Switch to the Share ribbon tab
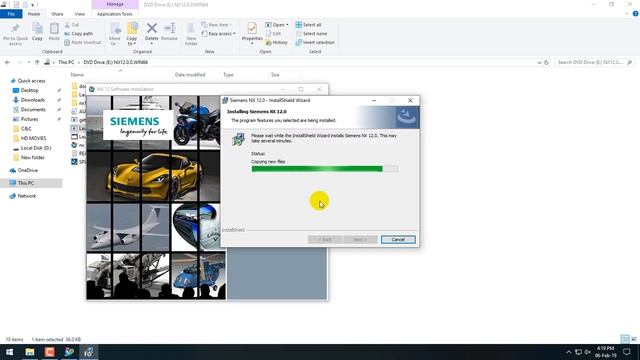640x360 pixels. (57, 14)
